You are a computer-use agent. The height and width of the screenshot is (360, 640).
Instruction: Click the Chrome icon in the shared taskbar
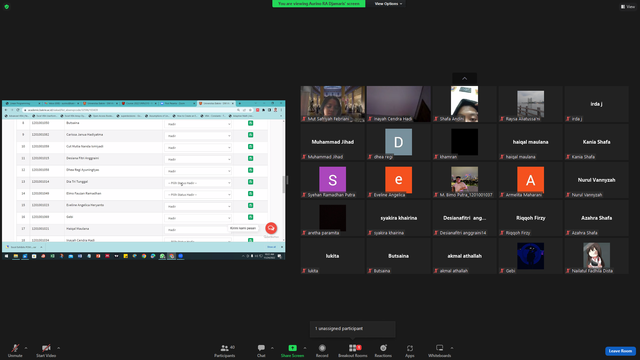(144, 256)
